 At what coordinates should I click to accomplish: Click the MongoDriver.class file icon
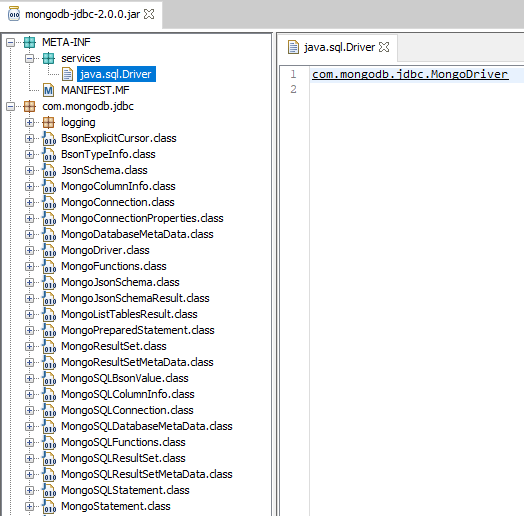click(49, 250)
